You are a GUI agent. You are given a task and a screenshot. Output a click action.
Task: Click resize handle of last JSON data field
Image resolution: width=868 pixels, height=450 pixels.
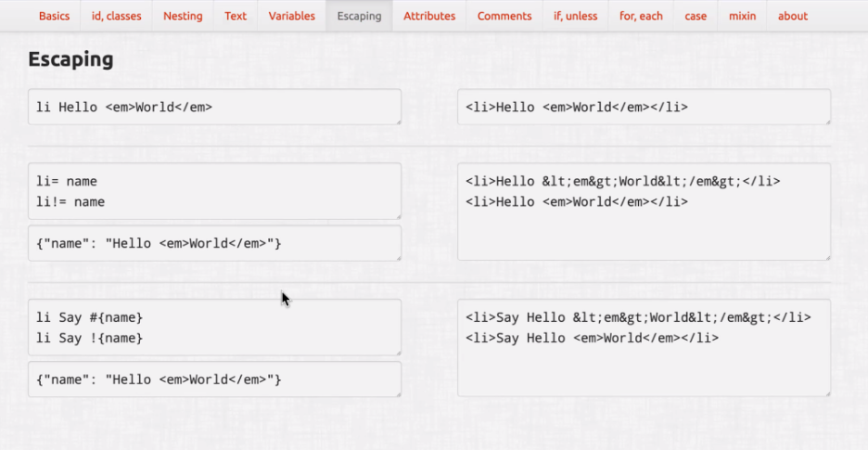[398, 394]
